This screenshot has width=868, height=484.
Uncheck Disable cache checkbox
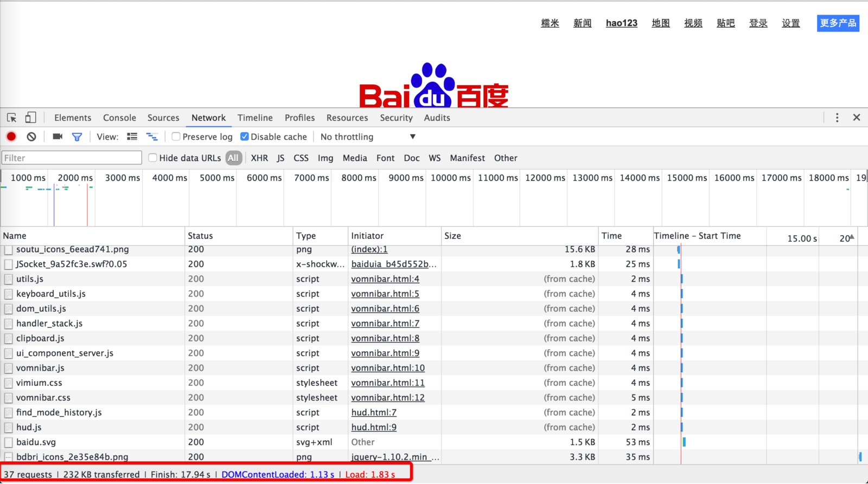click(x=245, y=137)
